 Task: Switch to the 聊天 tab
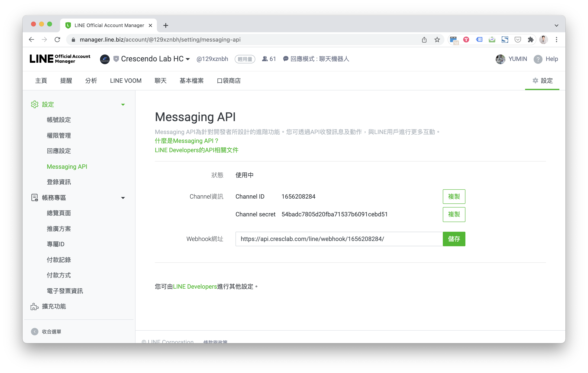161,81
